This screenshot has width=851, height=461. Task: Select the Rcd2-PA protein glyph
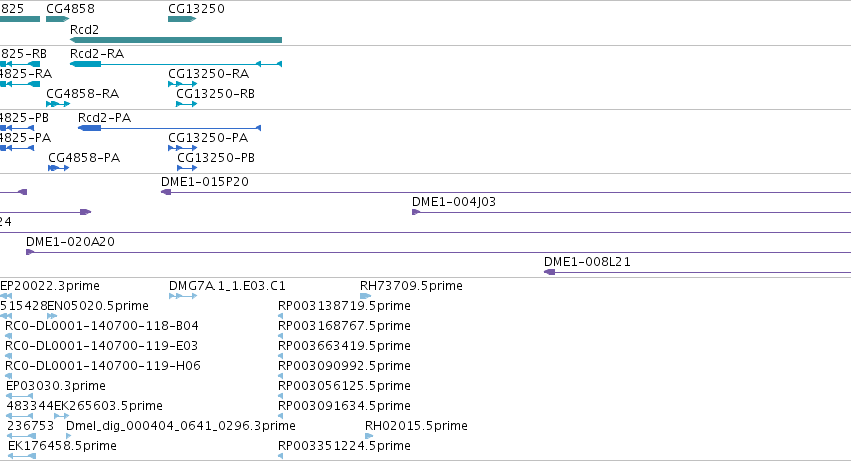[169, 128]
